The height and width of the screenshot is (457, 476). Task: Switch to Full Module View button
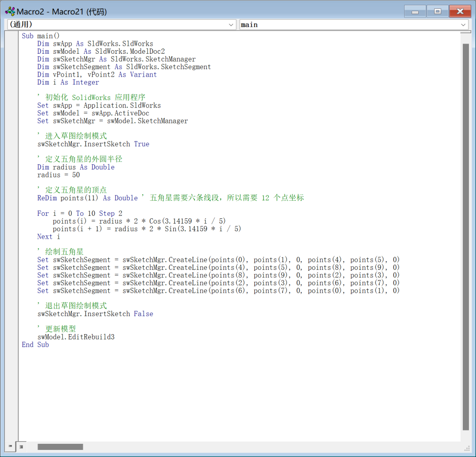pyautogui.click(x=21, y=446)
